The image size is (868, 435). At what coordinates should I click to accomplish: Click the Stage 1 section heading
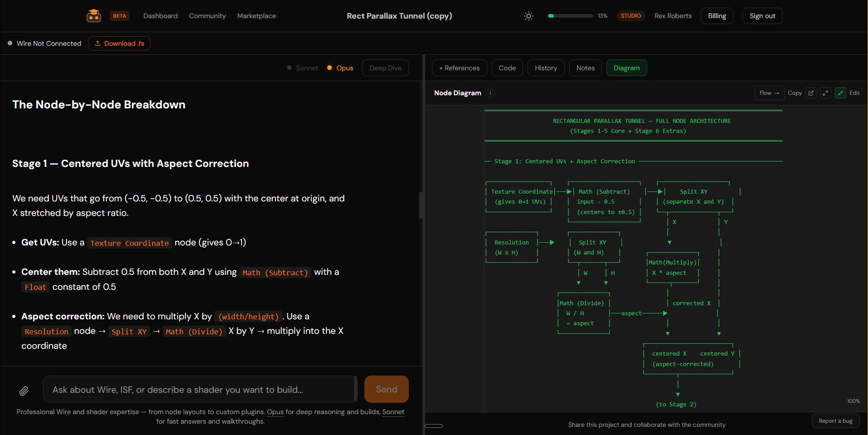click(131, 163)
